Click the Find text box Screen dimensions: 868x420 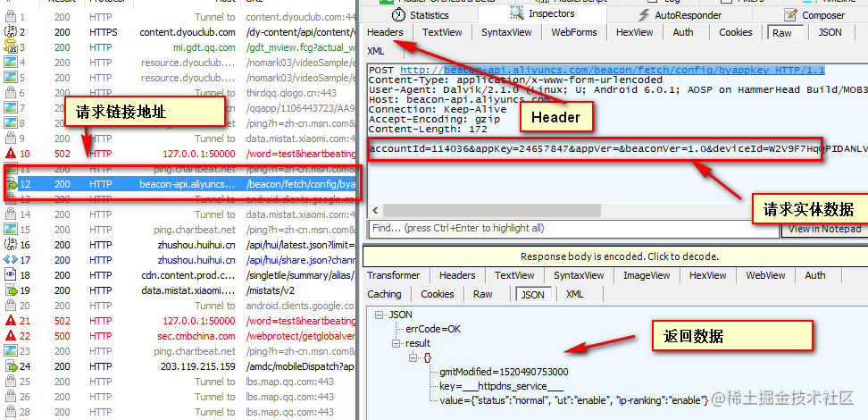pos(573,228)
